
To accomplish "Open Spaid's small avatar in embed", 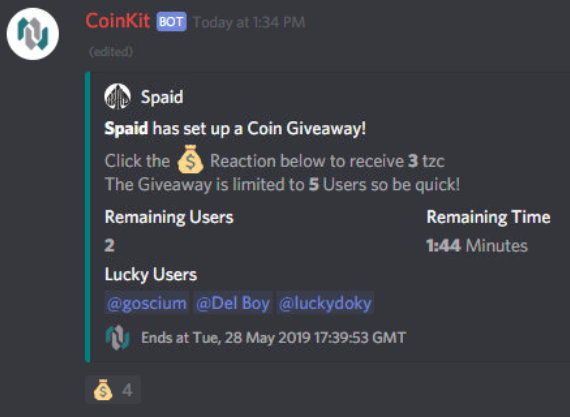I will tap(118, 97).
